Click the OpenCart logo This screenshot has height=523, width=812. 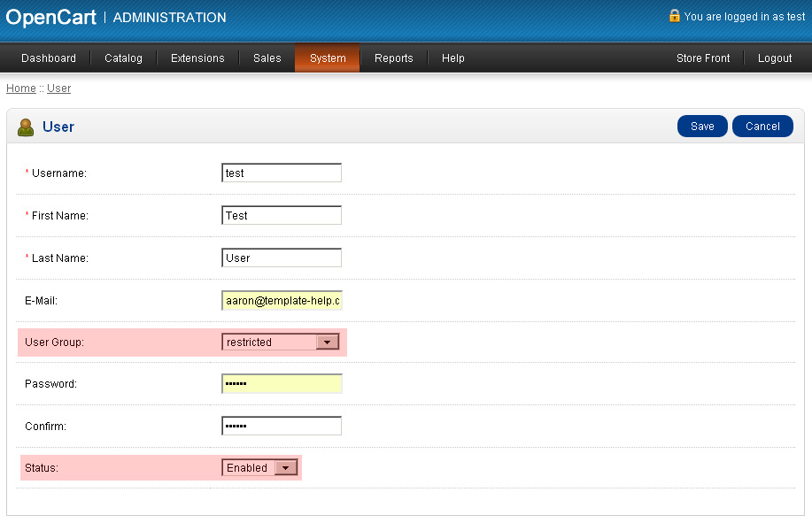[50, 18]
